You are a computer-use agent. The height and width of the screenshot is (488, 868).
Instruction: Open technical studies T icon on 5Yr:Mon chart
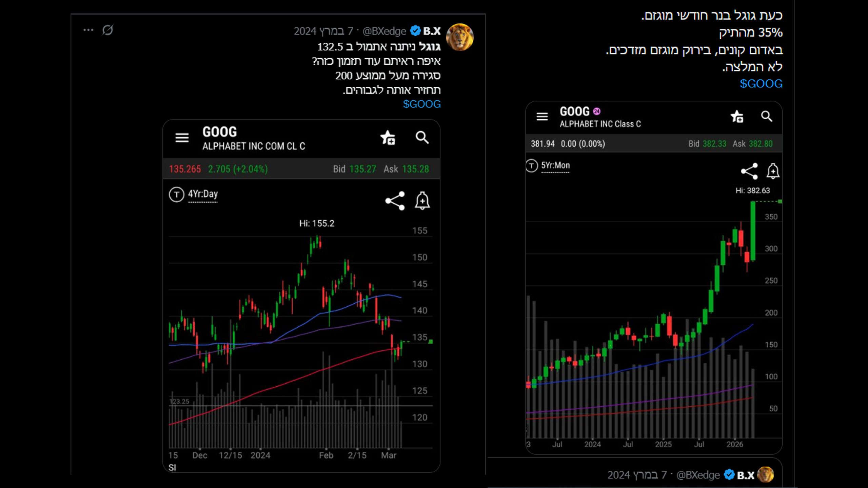(532, 166)
